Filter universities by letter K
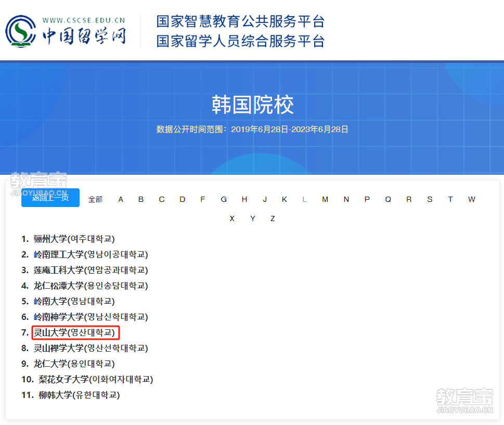This screenshot has height=425, width=504. pos(285,199)
